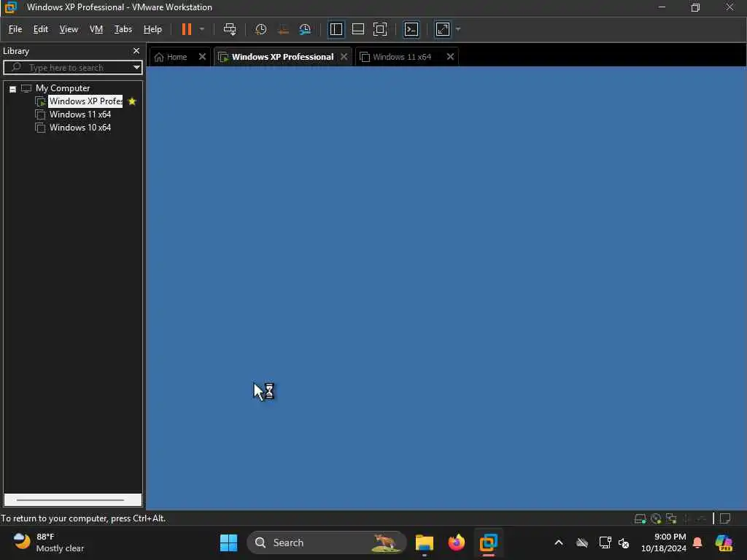
Task: Pause the virtual machine with the orange button
Action: (x=186, y=29)
